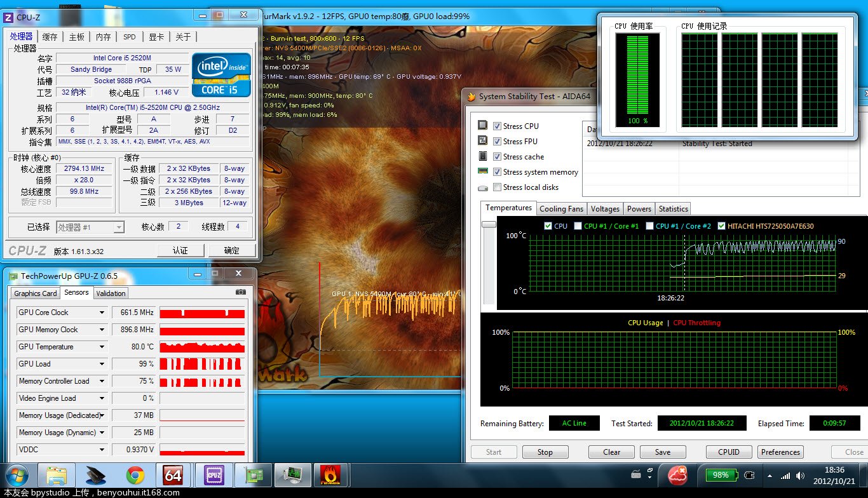Open the Memory Usage (Dedicated) dropdown

102,415
